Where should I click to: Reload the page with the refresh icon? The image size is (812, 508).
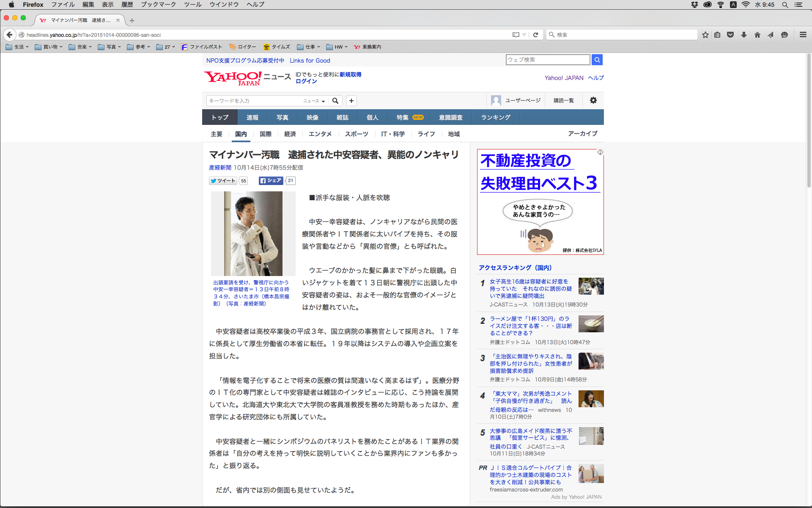coord(535,35)
